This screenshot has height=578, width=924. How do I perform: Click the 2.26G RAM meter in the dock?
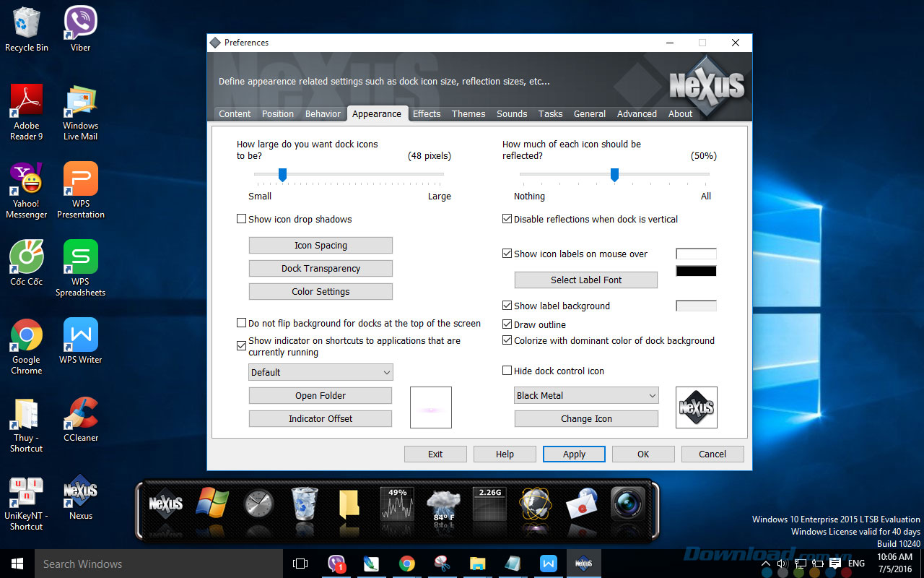tap(490, 504)
